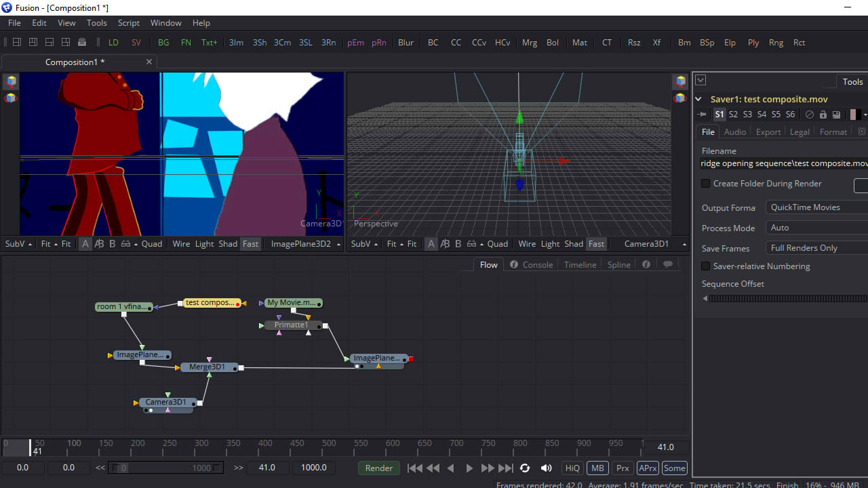Add Resize tool via Rsz

pos(634,42)
